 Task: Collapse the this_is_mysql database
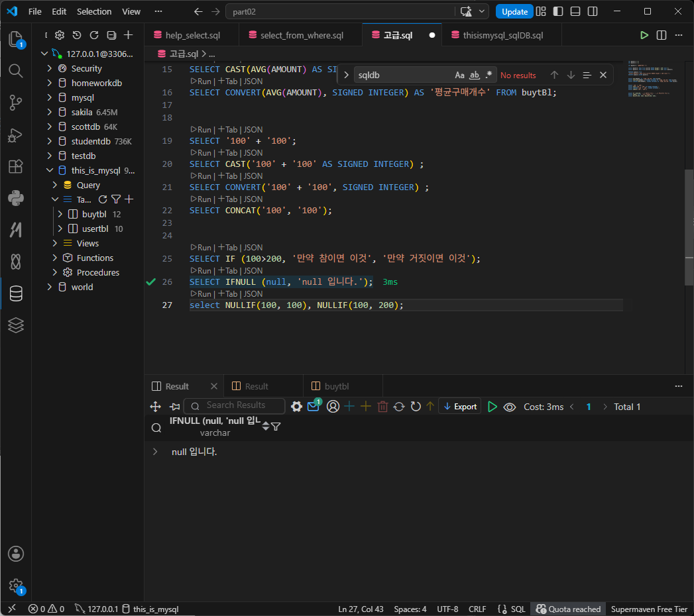[50, 171]
